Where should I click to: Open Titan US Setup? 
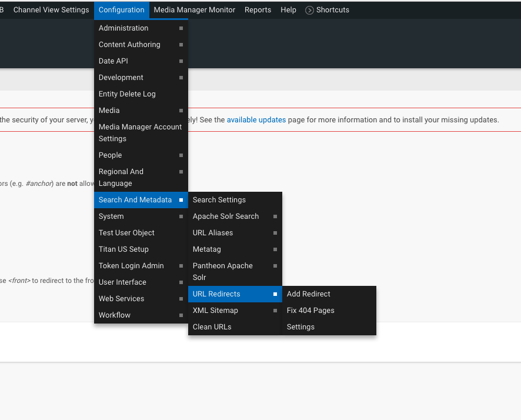point(141,249)
